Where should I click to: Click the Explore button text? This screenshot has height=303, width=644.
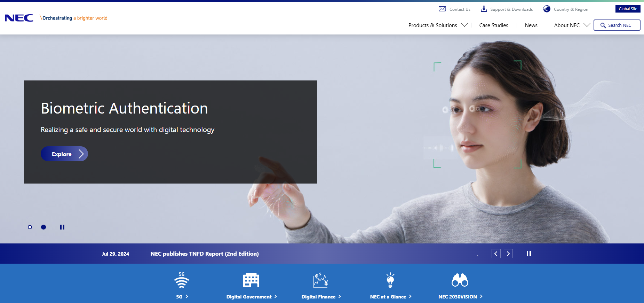[62, 154]
